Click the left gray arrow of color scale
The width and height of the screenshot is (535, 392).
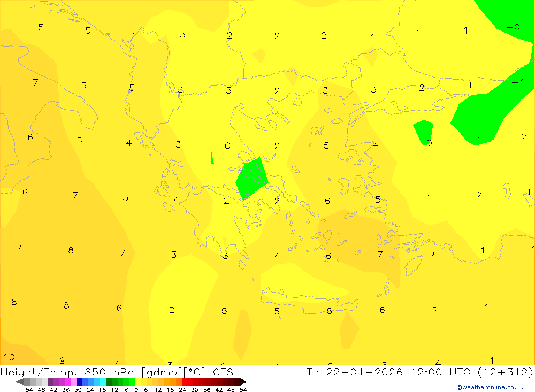tap(19, 382)
